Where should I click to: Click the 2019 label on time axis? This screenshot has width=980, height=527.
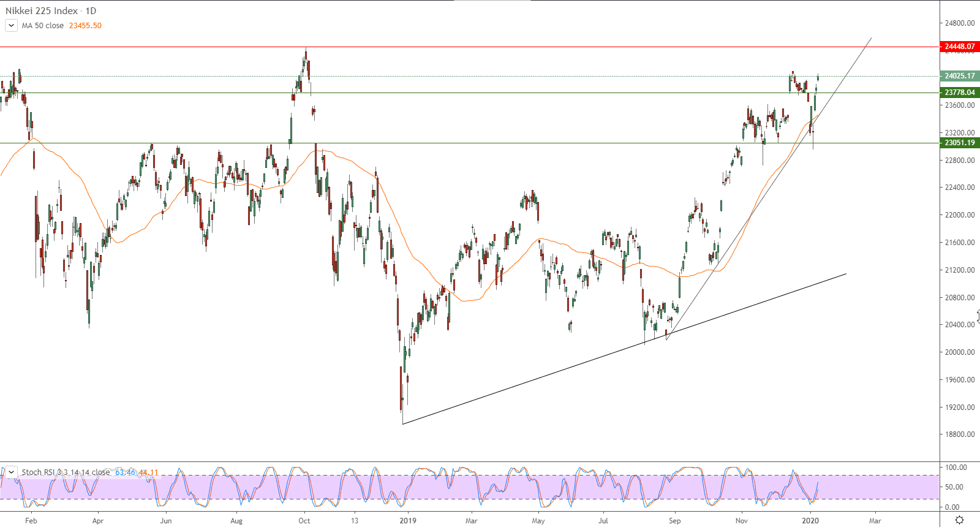click(x=407, y=521)
